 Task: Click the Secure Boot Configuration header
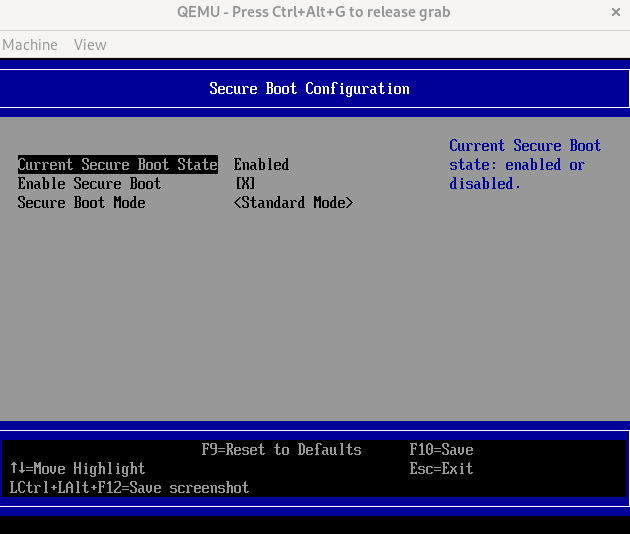click(309, 88)
